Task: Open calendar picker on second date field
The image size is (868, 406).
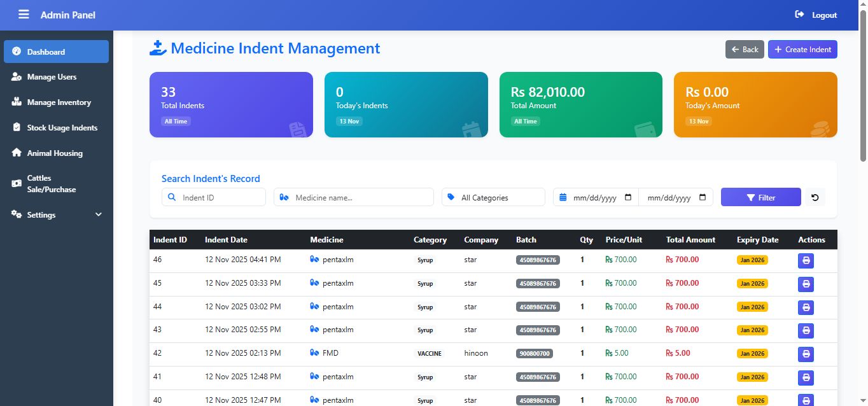Action: coord(703,197)
